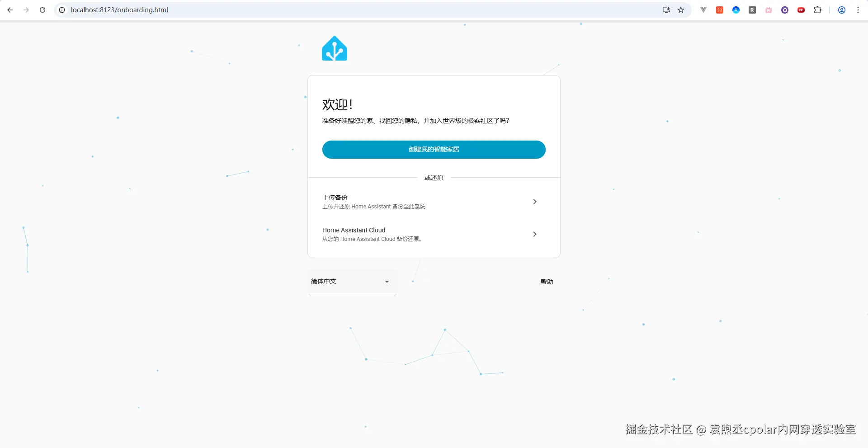Image resolution: width=868 pixels, height=448 pixels.
Task: View site information icon in address bar
Action: (62, 10)
